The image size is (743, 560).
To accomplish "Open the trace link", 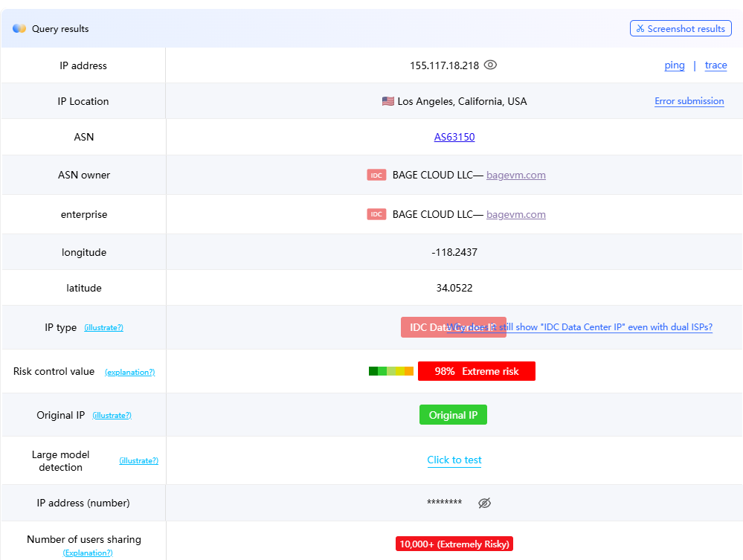I will [715, 65].
